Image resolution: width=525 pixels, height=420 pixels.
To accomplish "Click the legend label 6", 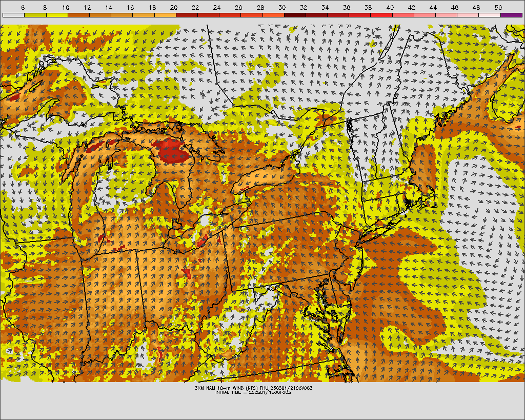I will tap(23, 7).
